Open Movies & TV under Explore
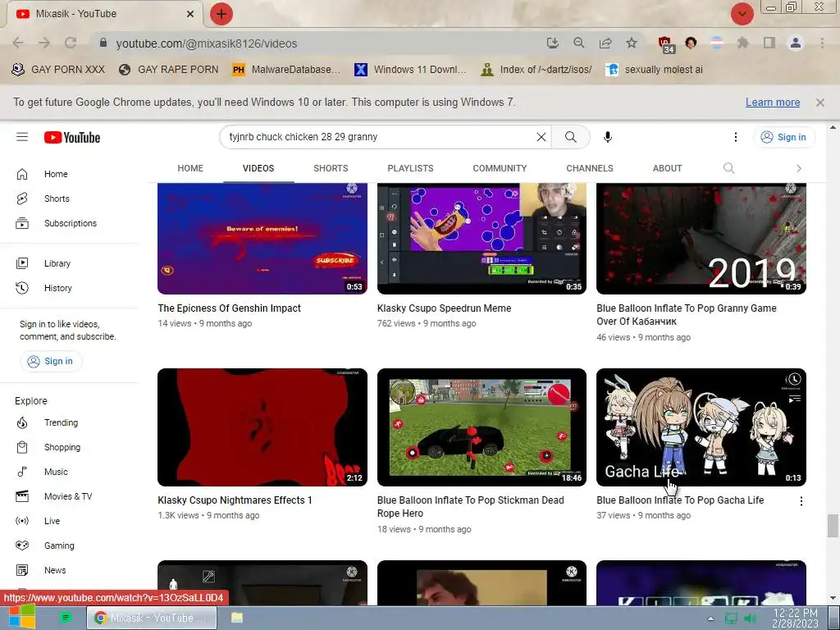The height and width of the screenshot is (630, 840). pyautogui.click(x=70, y=496)
